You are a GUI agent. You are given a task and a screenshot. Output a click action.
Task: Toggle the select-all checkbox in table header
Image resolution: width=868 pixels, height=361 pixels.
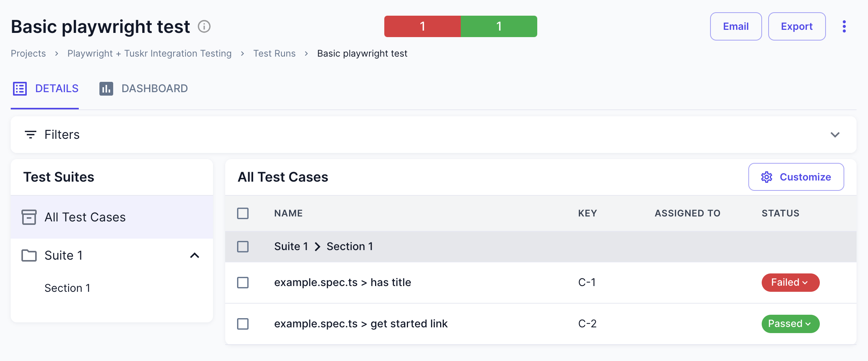pyautogui.click(x=243, y=213)
